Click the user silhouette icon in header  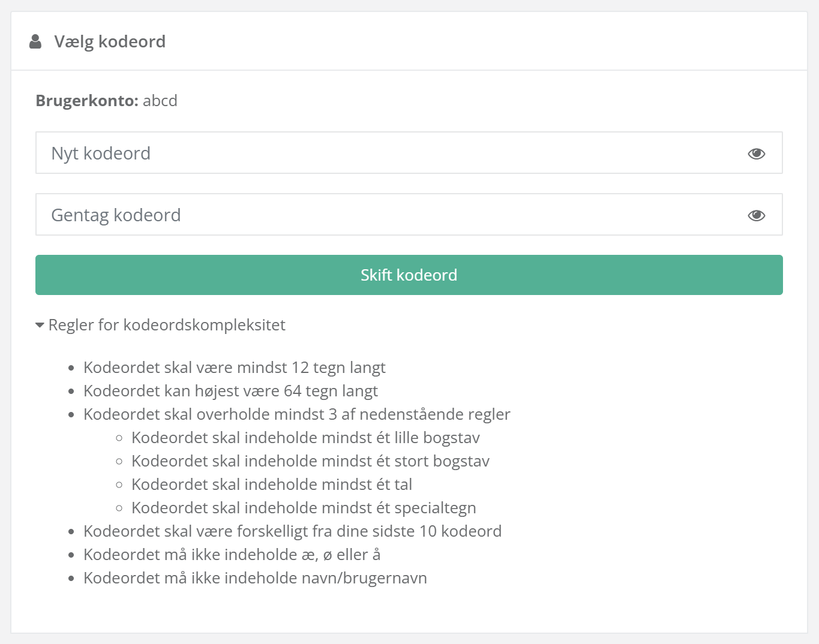(35, 41)
